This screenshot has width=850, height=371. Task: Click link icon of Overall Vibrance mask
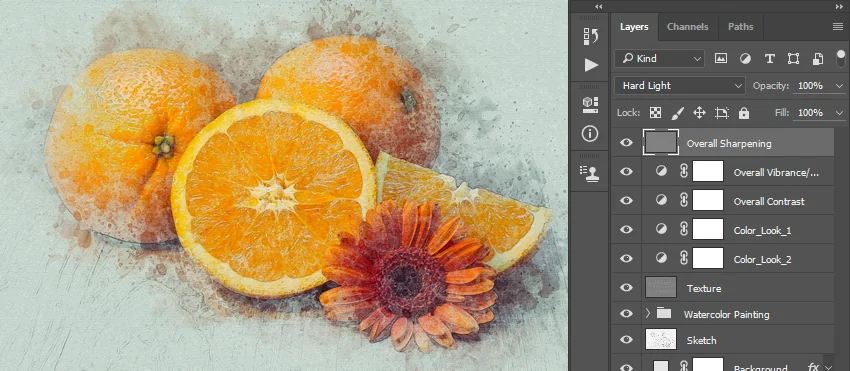pos(684,171)
